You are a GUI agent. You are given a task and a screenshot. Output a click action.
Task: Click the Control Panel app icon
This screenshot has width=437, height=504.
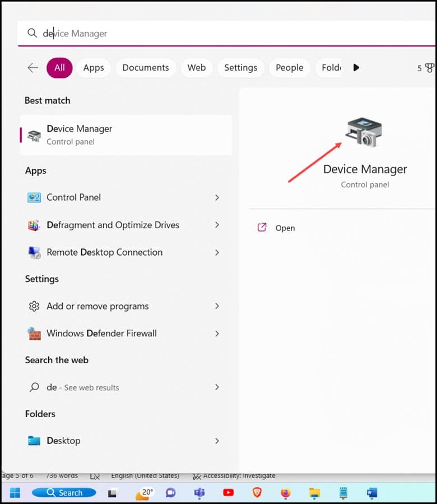click(x=34, y=197)
